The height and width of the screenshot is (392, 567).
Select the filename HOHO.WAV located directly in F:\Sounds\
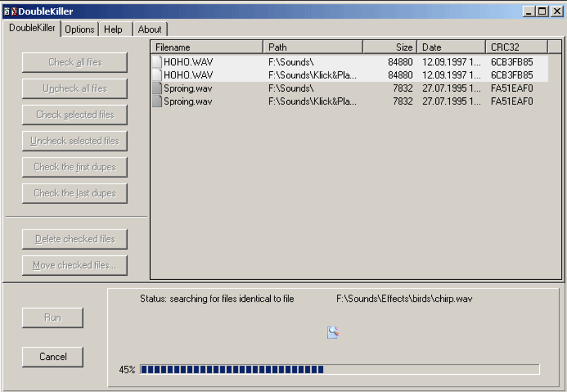point(188,62)
